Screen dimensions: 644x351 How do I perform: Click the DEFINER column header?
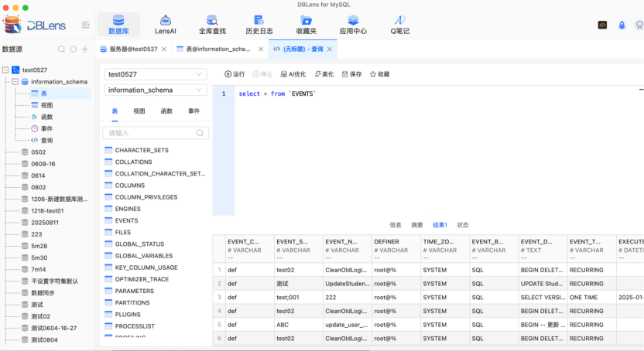(396, 249)
